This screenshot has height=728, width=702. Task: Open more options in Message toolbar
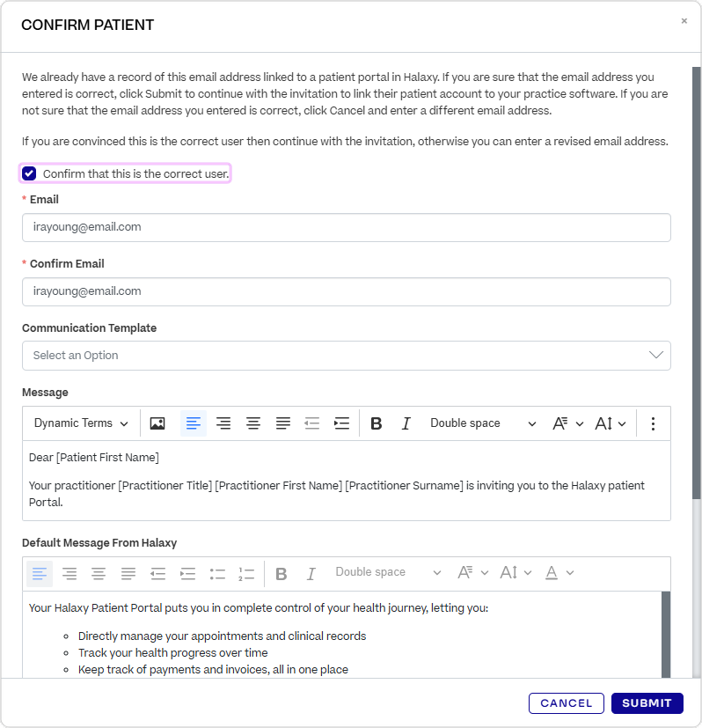pyautogui.click(x=653, y=423)
